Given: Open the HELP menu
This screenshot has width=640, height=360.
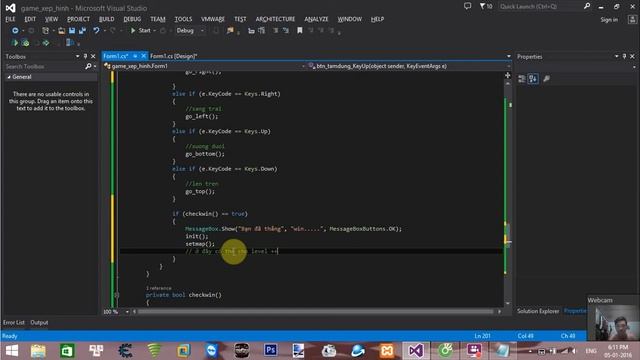Looking at the screenshot, I should 377,19.
